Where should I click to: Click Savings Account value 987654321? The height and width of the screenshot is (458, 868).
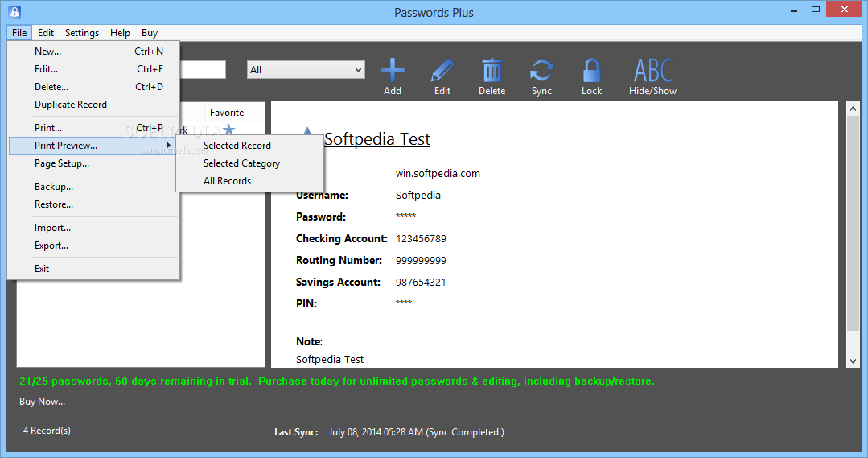tap(421, 282)
